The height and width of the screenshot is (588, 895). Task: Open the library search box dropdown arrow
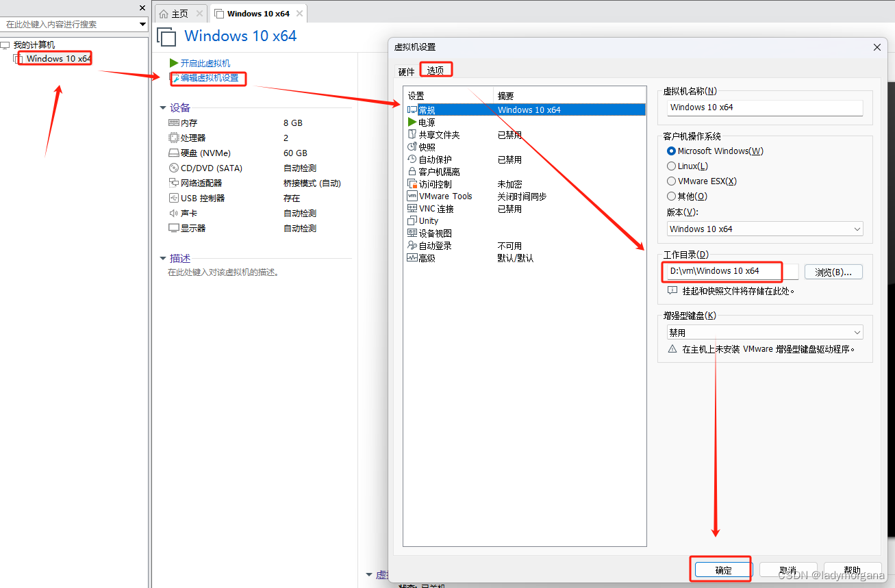click(142, 25)
